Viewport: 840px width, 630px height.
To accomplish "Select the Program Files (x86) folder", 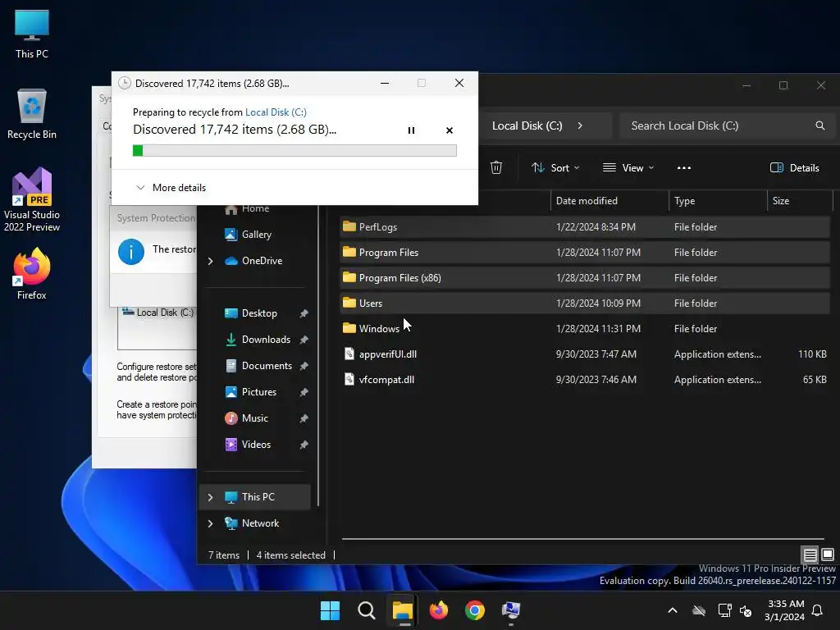I will (x=584, y=277).
